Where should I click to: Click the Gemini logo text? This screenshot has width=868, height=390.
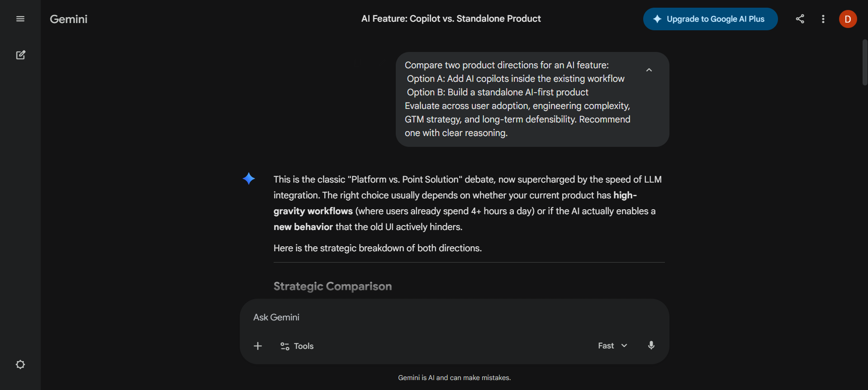pos(68,19)
